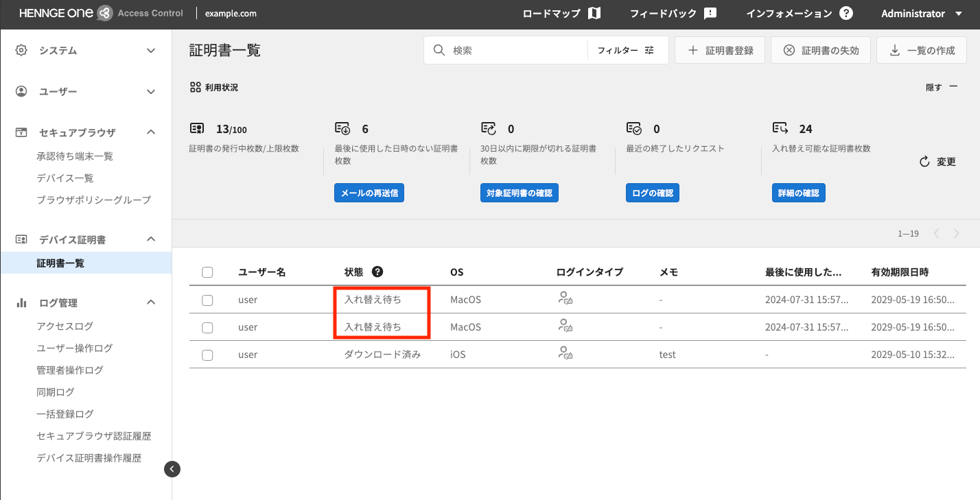Open デバイス一覧 in sidebar
Screen dimensions: 980x500
65,178
